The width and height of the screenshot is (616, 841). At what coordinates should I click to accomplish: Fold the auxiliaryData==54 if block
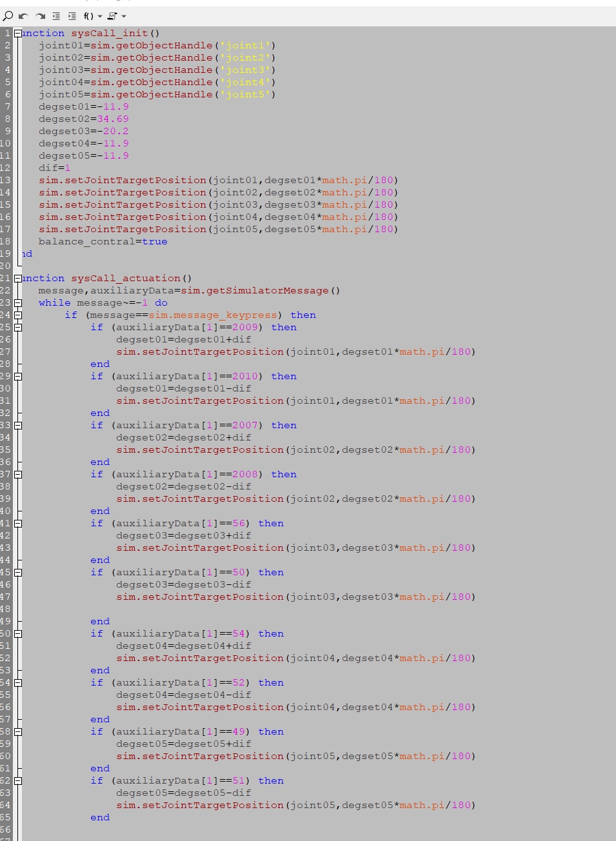pos(18,634)
